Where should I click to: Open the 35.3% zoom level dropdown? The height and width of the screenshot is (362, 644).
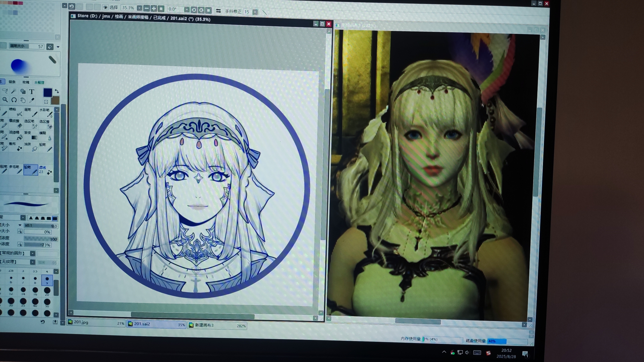tap(139, 8)
